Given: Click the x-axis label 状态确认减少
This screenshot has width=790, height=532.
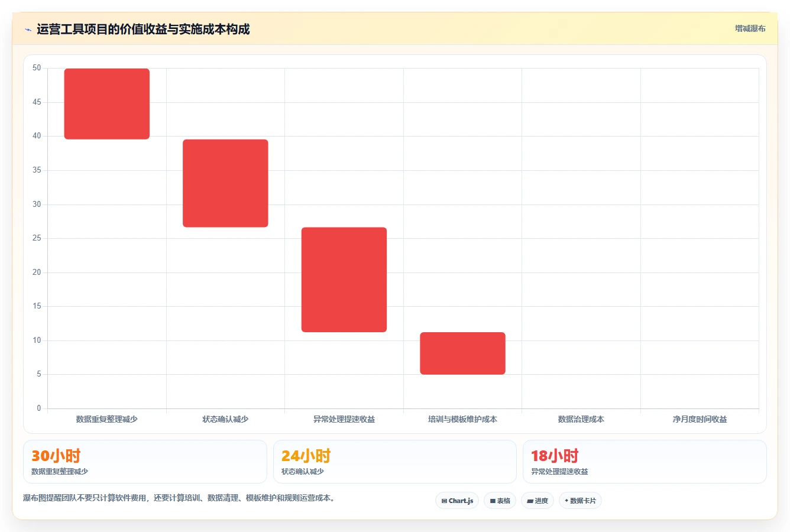Looking at the screenshot, I should [225, 419].
